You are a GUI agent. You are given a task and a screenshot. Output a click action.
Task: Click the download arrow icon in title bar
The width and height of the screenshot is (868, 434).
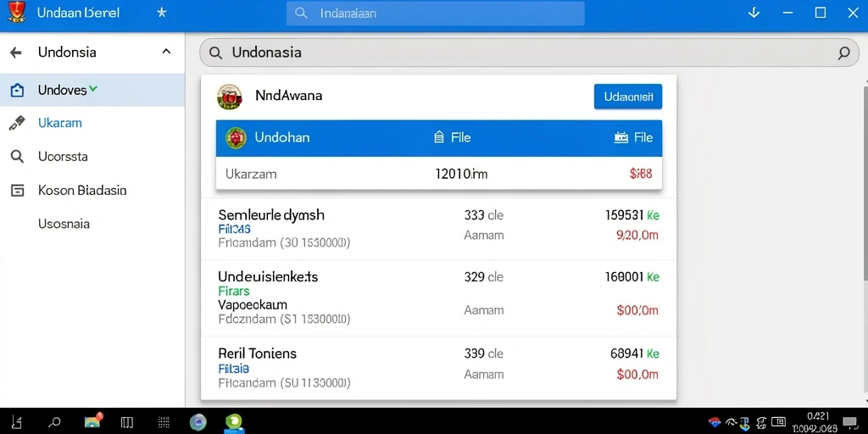(x=754, y=13)
